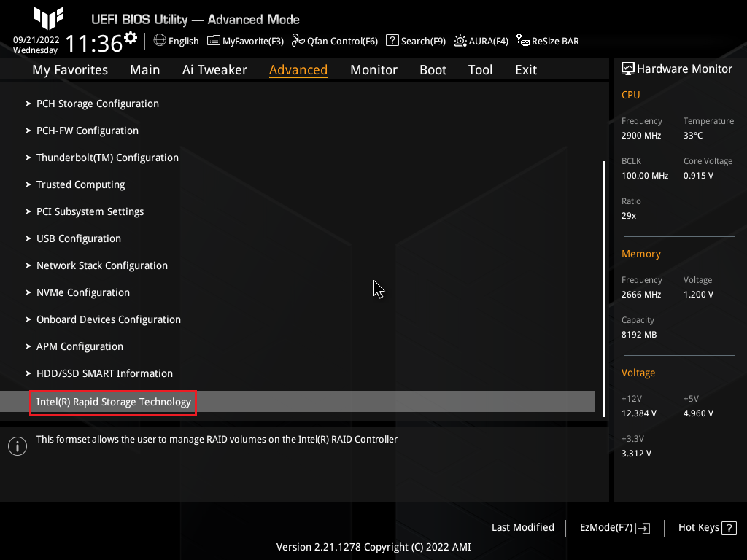This screenshot has height=560, width=747.
Task: Open the Tool tab
Action: pos(480,70)
